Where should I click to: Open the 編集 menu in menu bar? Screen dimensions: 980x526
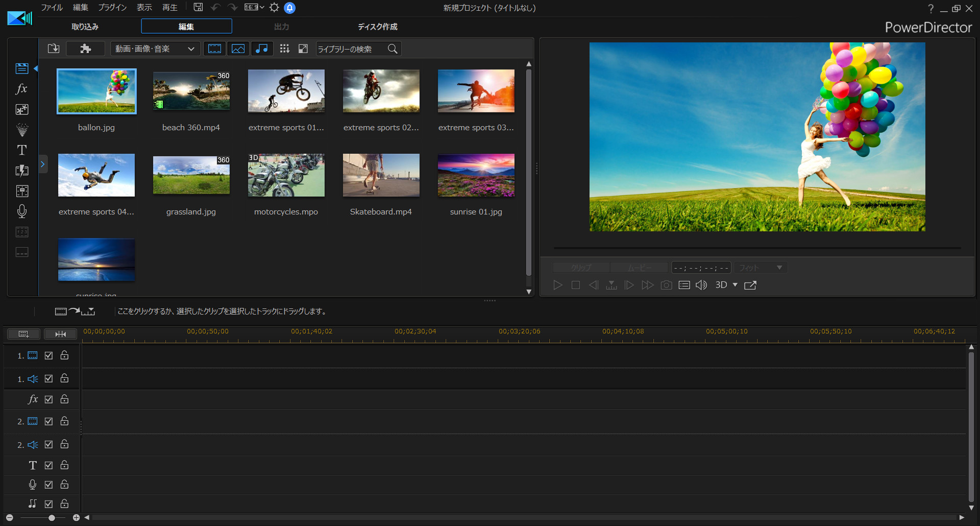click(x=81, y=7)
